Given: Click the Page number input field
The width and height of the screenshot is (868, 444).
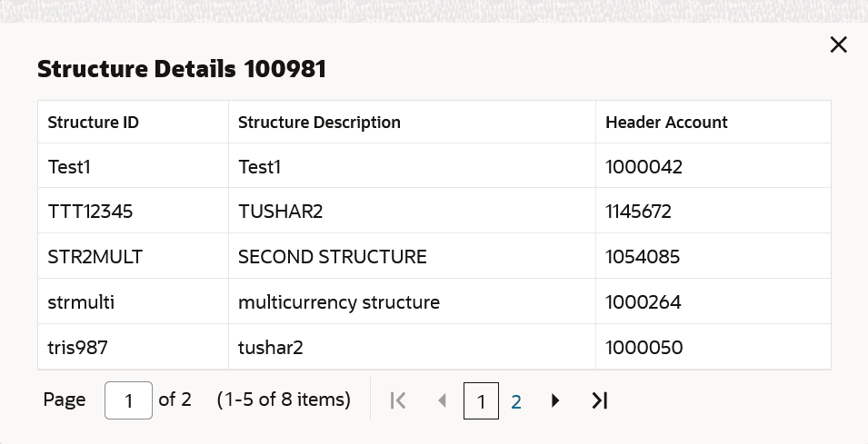Looking at the screenshot, I should click(x=128, y=400).
